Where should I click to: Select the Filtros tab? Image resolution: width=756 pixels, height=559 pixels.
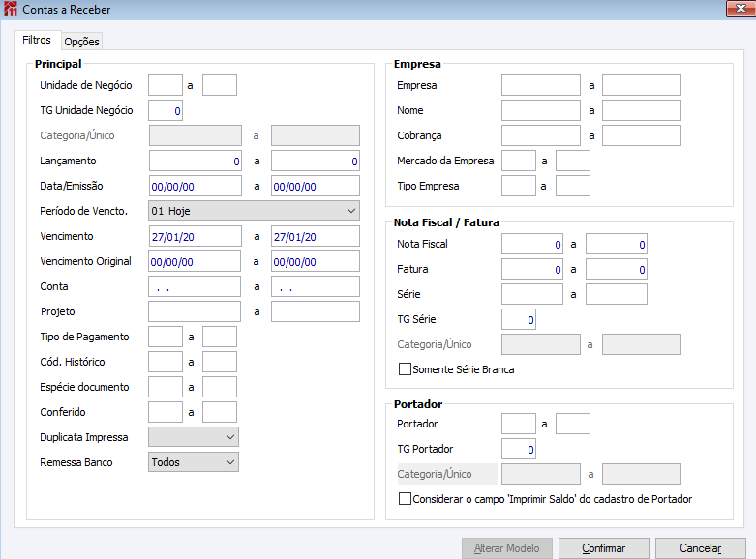pyautogui.click(x=37, y=41)
